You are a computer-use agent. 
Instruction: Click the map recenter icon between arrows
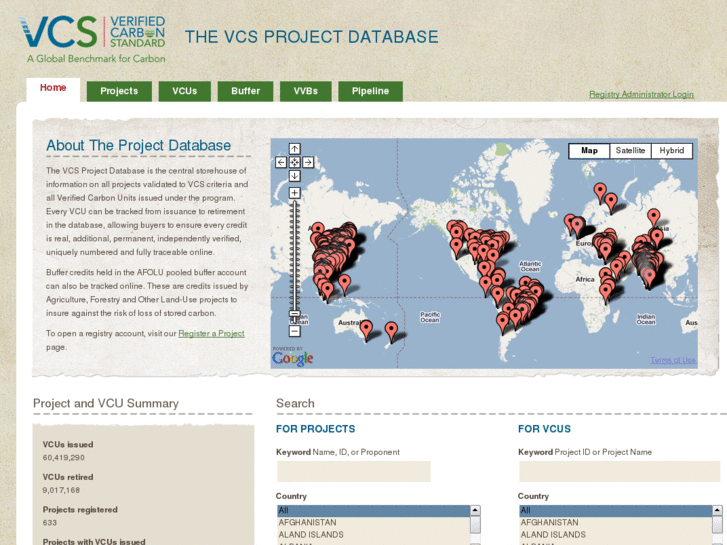(x=294, y=162)
